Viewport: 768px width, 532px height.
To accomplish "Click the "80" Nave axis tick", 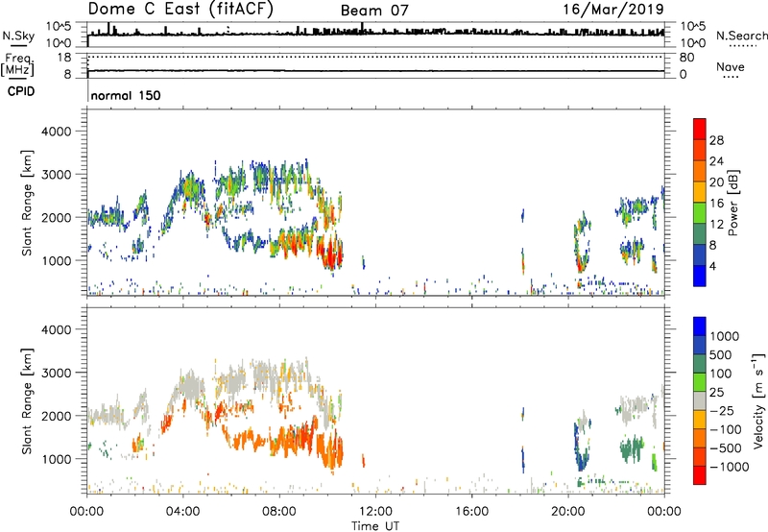I will (686, 58).
